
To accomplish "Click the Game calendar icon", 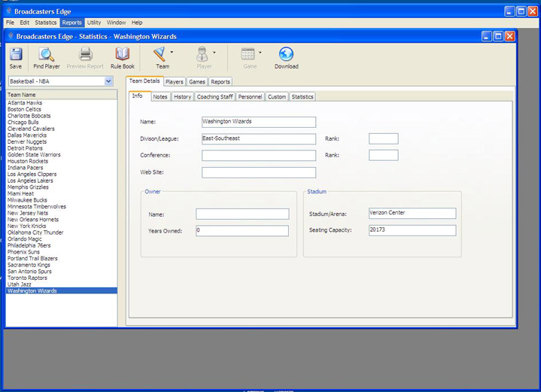I will (248, 54).
